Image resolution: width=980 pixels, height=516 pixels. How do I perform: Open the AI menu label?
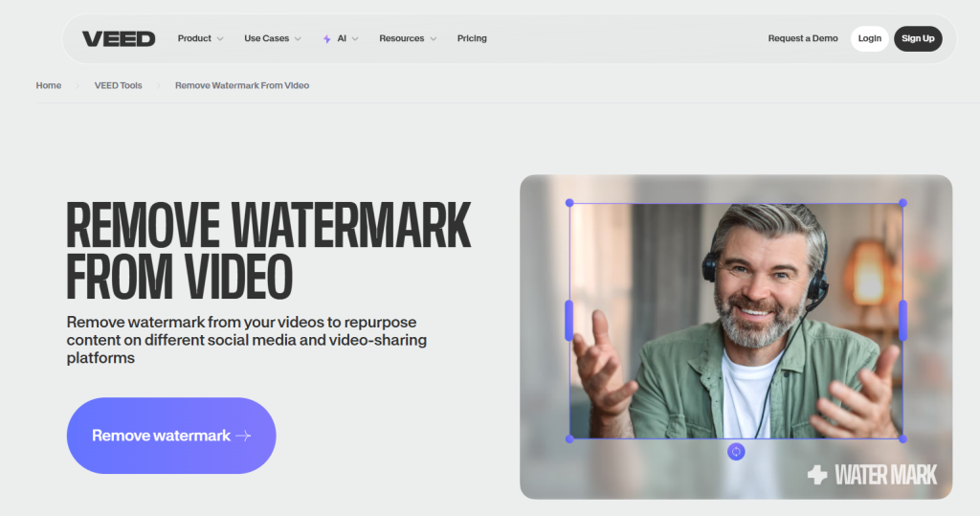click(342, 38)
